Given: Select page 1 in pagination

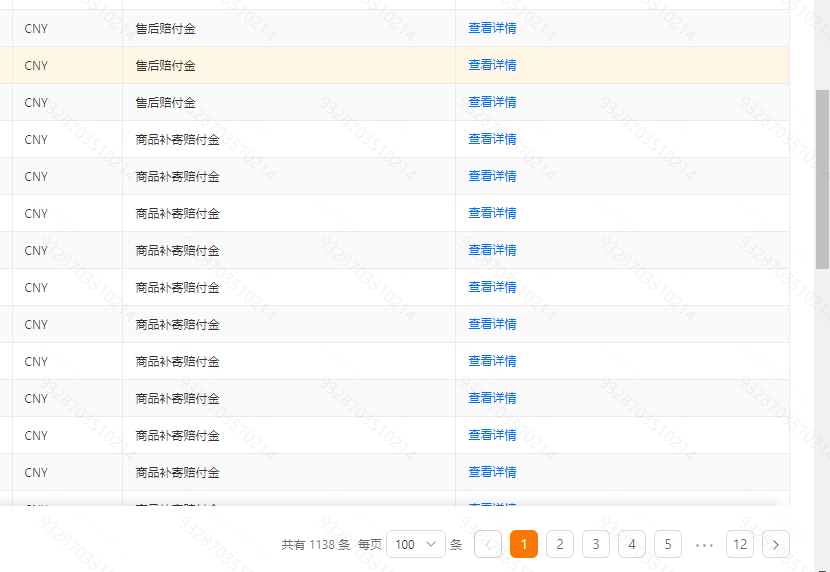Looking at the screenshot, I should 524,544.
